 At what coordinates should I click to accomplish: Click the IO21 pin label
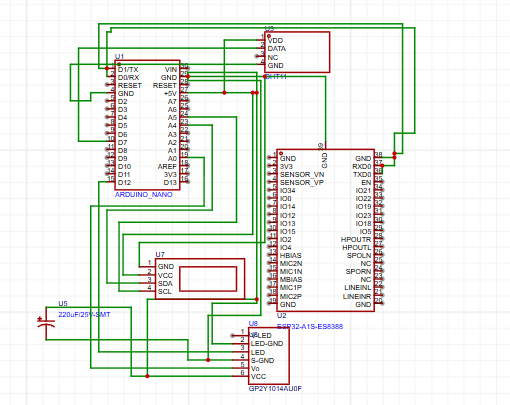363,191
